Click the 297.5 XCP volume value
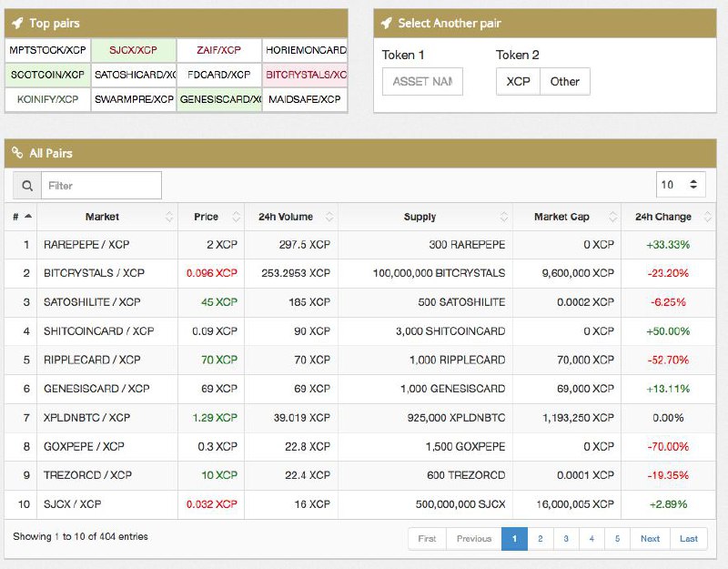Viewport: 728px width, 569px height. point(305,245)
